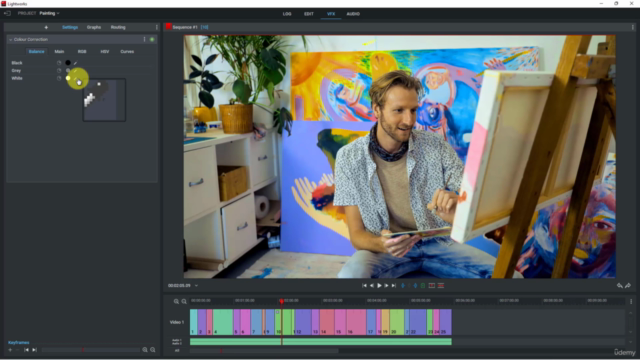The height and width of the screenshot is (360, 640).
Task: Switch to the LOG tab
Action: (x=287, y=14)
